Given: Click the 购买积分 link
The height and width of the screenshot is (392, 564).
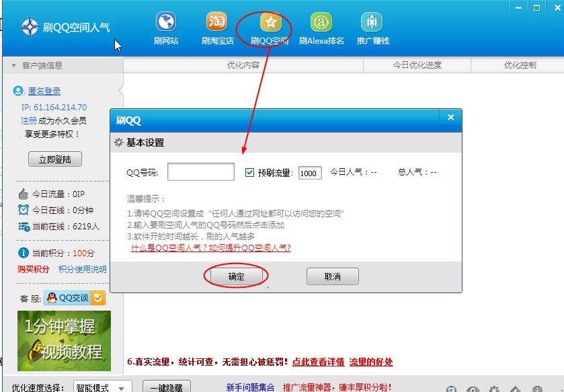Looking at the screenshot, I should click(33, 270).
